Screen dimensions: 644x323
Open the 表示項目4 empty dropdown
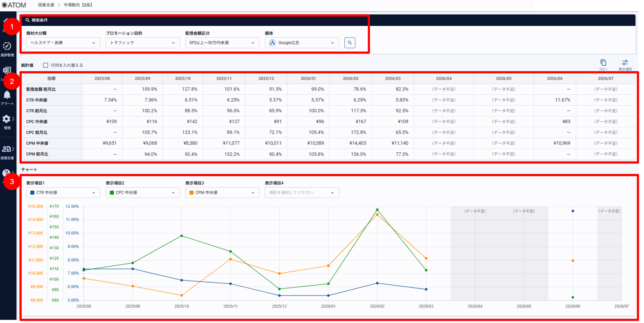pyautogui.click(x=302, y=193)
